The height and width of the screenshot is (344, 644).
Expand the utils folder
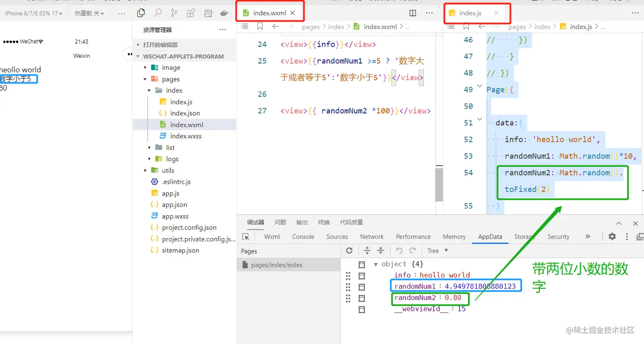(145, 170)
